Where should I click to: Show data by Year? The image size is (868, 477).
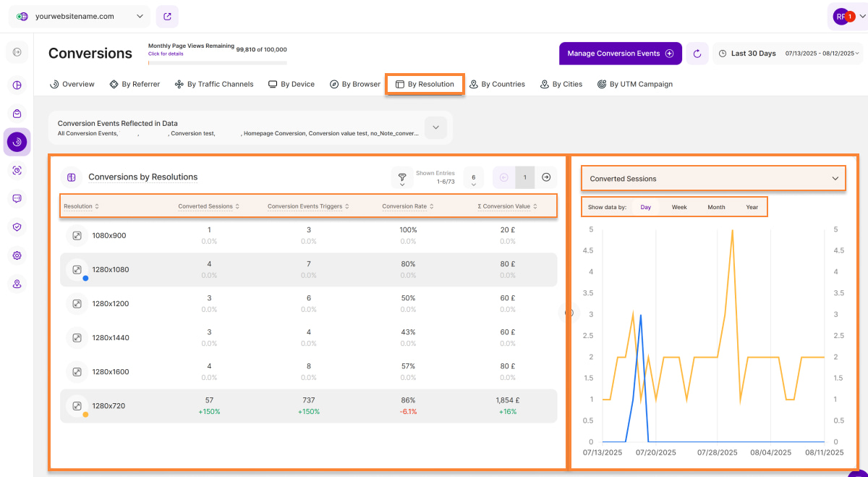[x=752, y=207]
